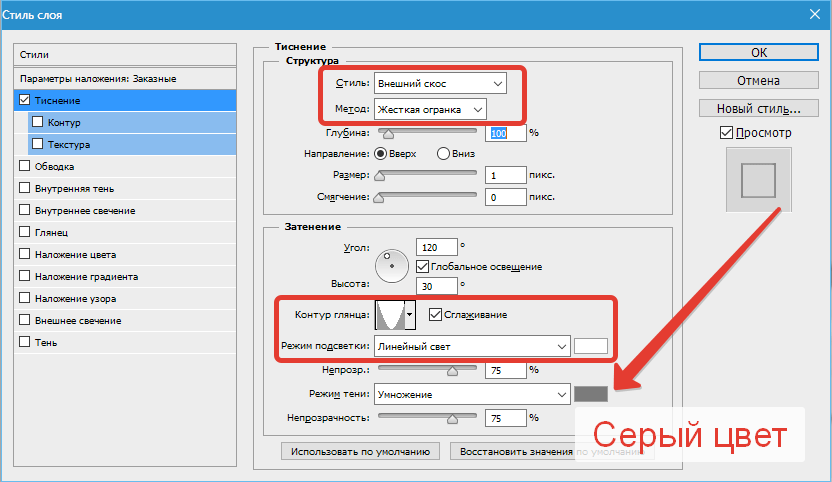
Task: Open the Метод dropdown
Action: 430,109
